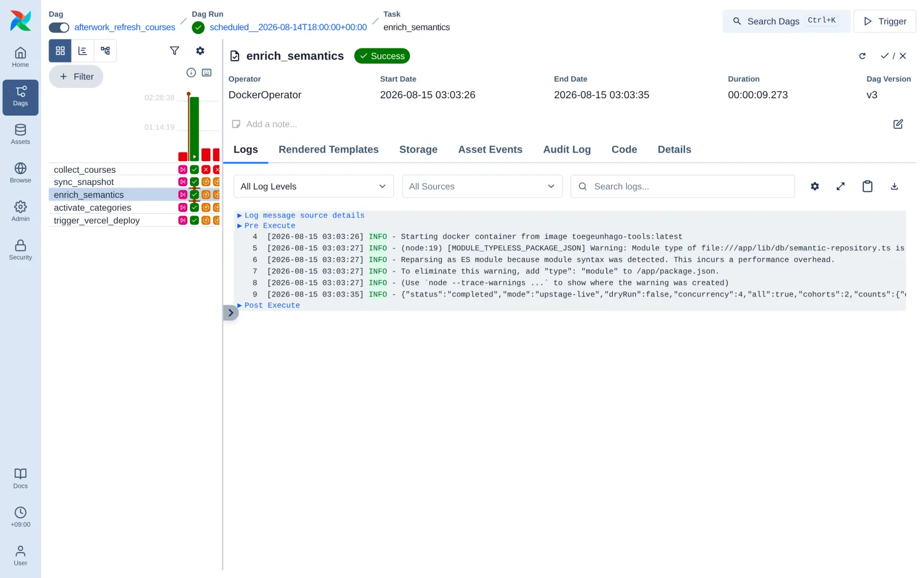The width and height of the screenshot is (924, 578).
Task: Expand the Post Execute log group
Action: point(269,305)
